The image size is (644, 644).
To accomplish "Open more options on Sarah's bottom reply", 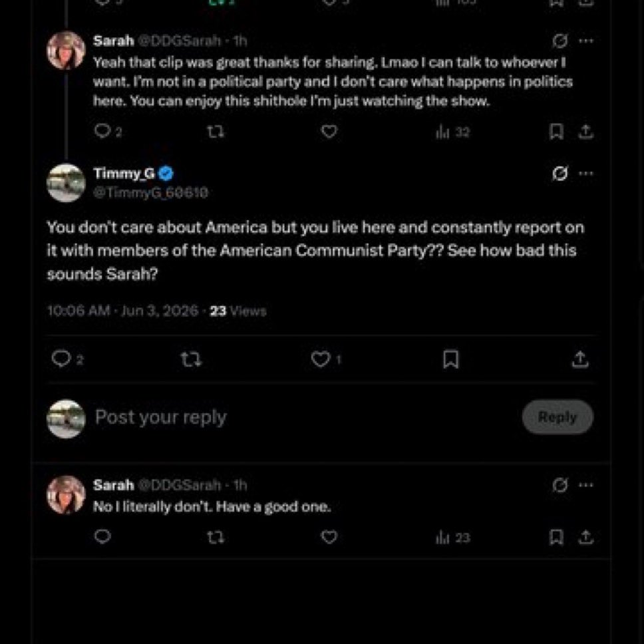I will [586, 485].
